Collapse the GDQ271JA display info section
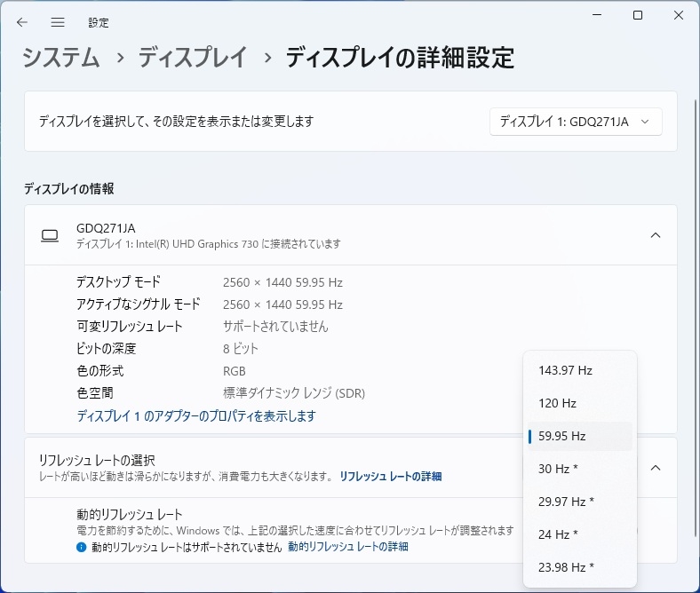The width and height of the screenshot is (700, 593). tap(656, 235)
